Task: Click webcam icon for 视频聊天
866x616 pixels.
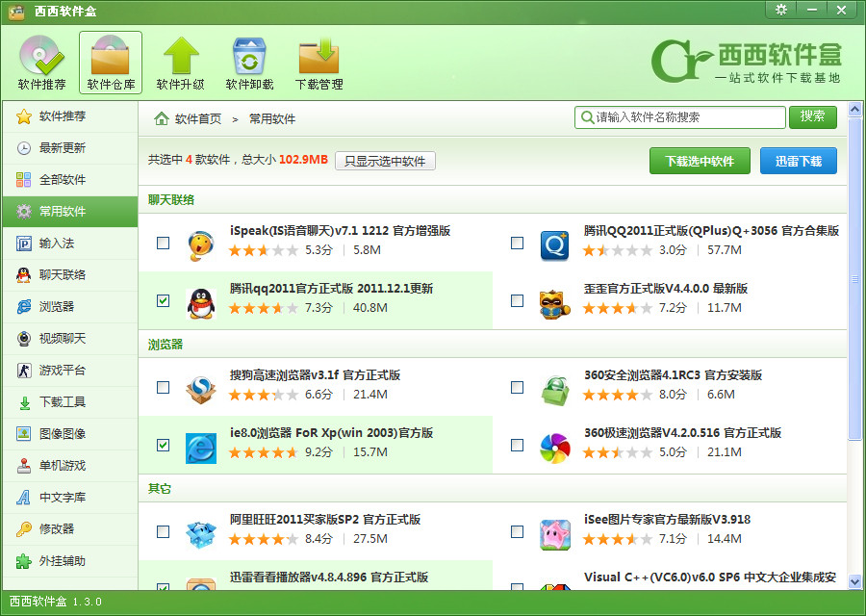Action: pyautogui.click(x=24, y=338)
